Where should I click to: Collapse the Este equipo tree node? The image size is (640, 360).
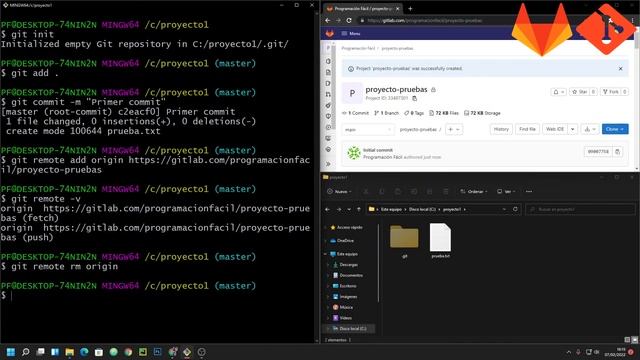coord(326,254)
